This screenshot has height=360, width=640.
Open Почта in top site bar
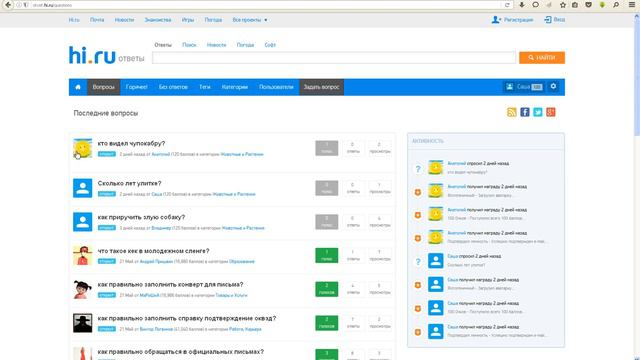[x=97, y=20]
